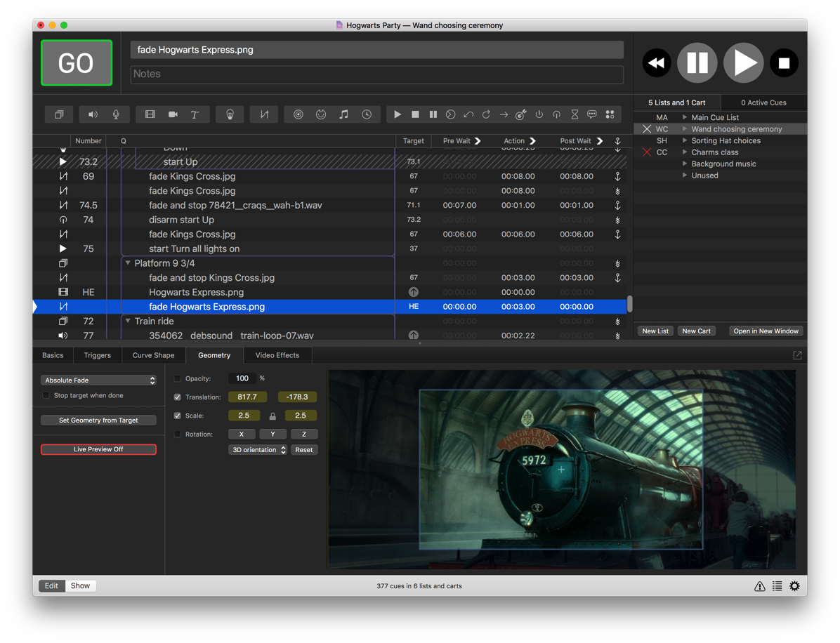The image size is (840, 643).
Task: Add a Fade cue from the toolbar
Action: (x=264, y=114)
